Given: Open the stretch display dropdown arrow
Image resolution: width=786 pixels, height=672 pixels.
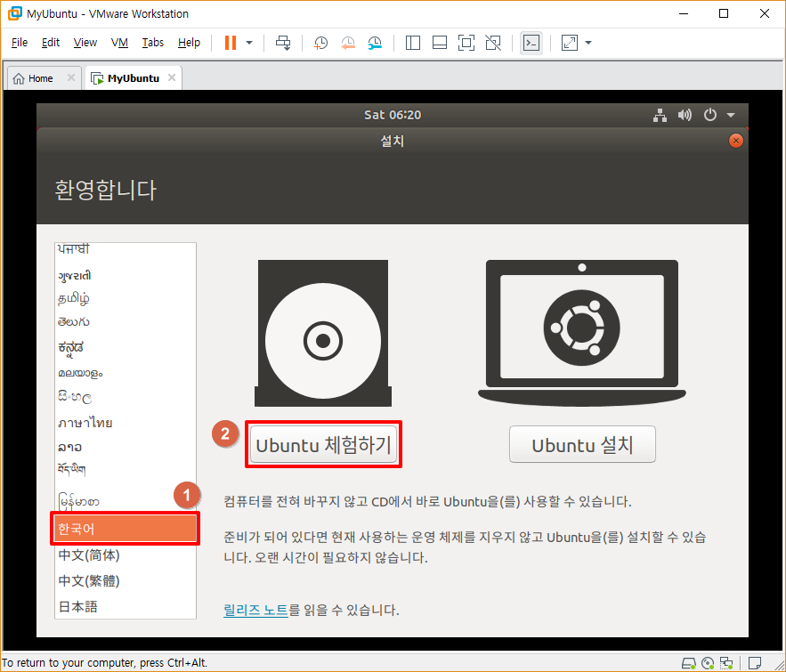Looking at the screenshot, I should (588, 43).
